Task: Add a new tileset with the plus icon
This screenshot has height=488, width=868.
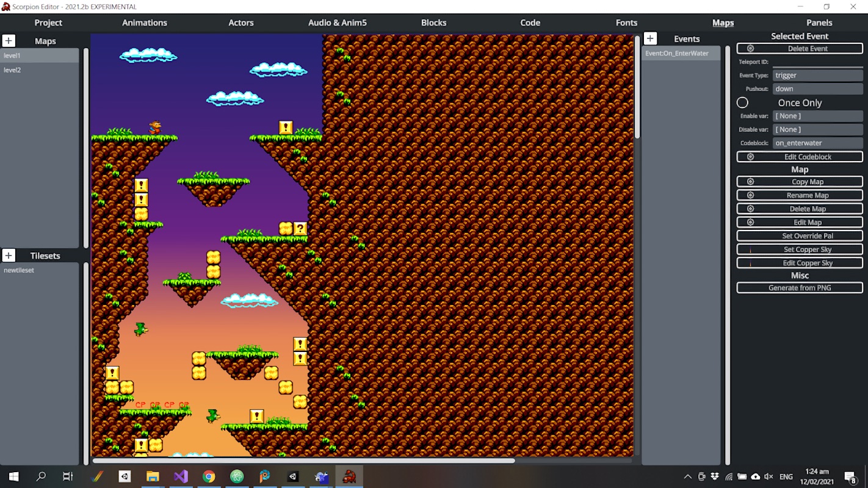Action: (9, 255)
